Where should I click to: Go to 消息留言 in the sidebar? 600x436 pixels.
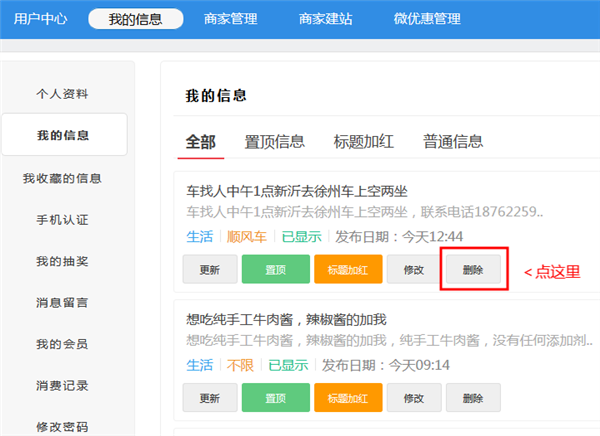pos(62,302)
